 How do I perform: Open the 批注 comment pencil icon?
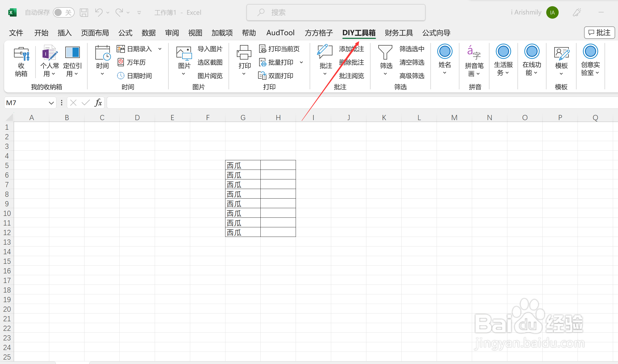tap(325, 52)
